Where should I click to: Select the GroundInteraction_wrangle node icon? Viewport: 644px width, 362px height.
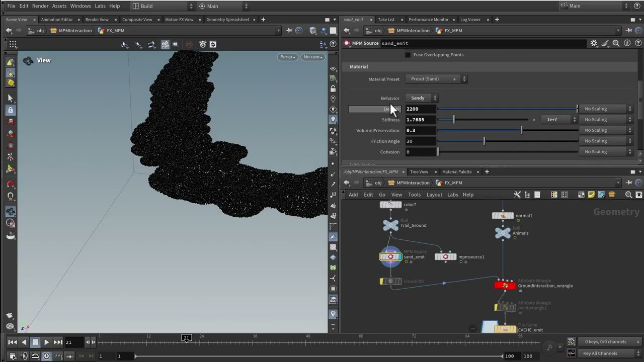click(505, 286)
